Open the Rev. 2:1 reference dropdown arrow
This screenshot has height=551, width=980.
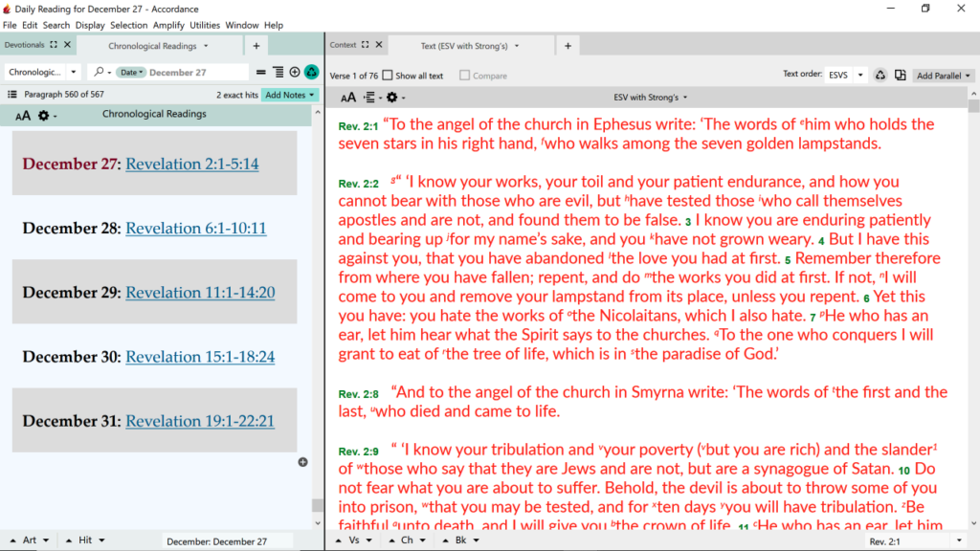(959, 541)
